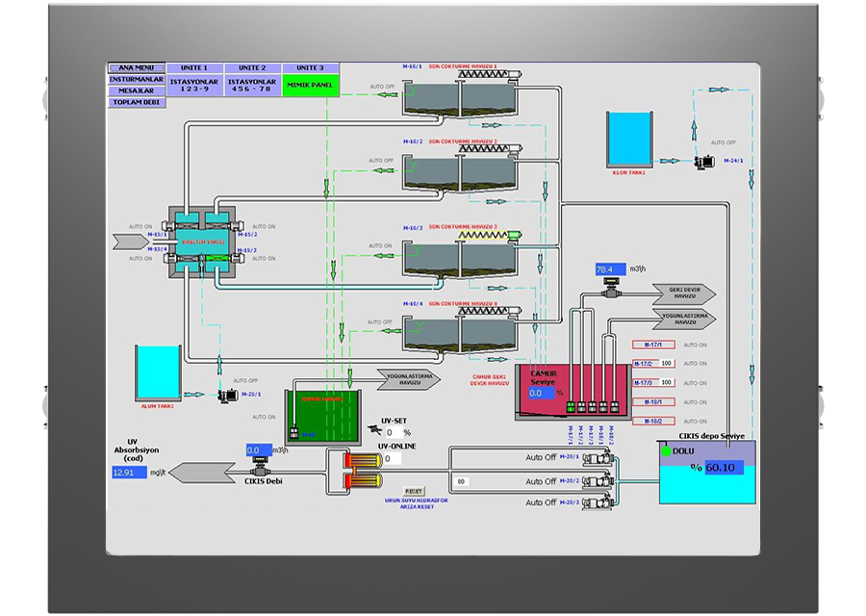The image size is (866, 616).
Task: Click the M-17/2 speed value 100 field
Action: pos(666,364)
